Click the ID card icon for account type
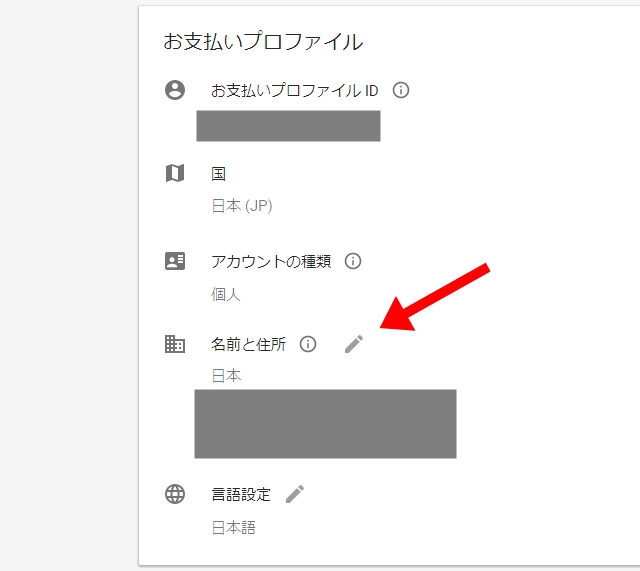The width and height of the screenshot is (640, 571). (x=175, y=261)
